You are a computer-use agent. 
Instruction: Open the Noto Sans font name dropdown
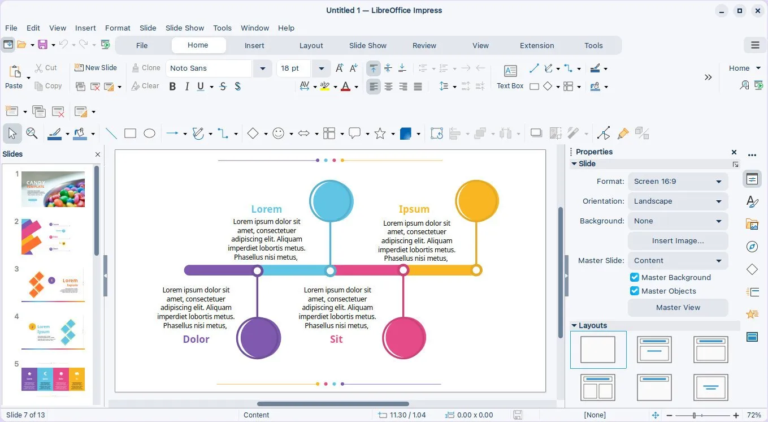point(263,68)
